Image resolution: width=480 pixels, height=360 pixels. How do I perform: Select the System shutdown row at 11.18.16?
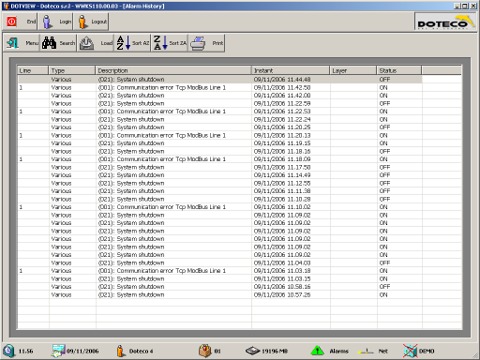click(220, 151)
